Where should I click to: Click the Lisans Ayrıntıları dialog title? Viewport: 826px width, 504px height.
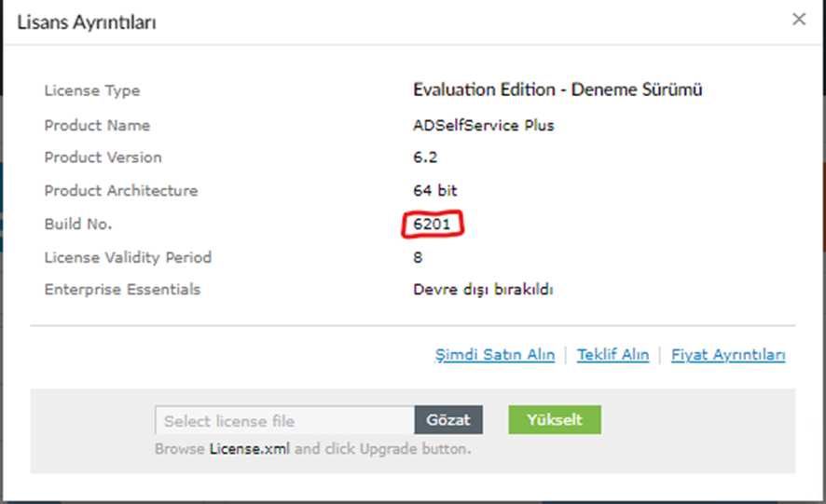click(87, 22)
